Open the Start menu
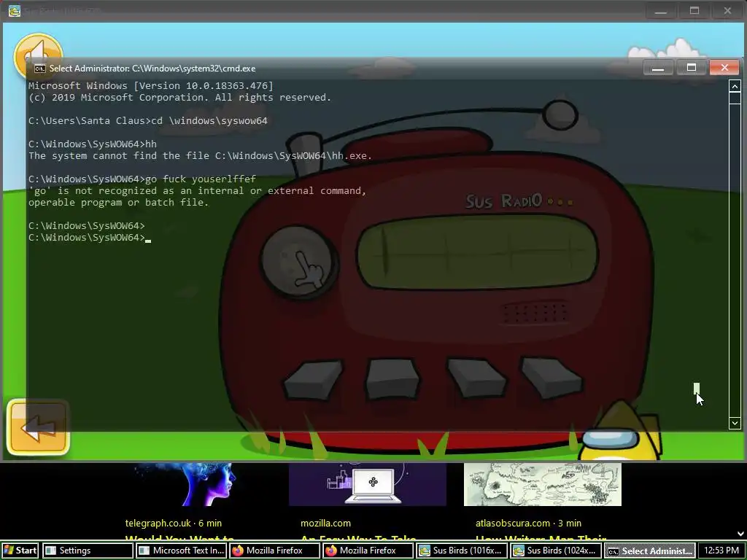This screenshot has width=747, height=560. pyautogui.click(x=20, y=551)
